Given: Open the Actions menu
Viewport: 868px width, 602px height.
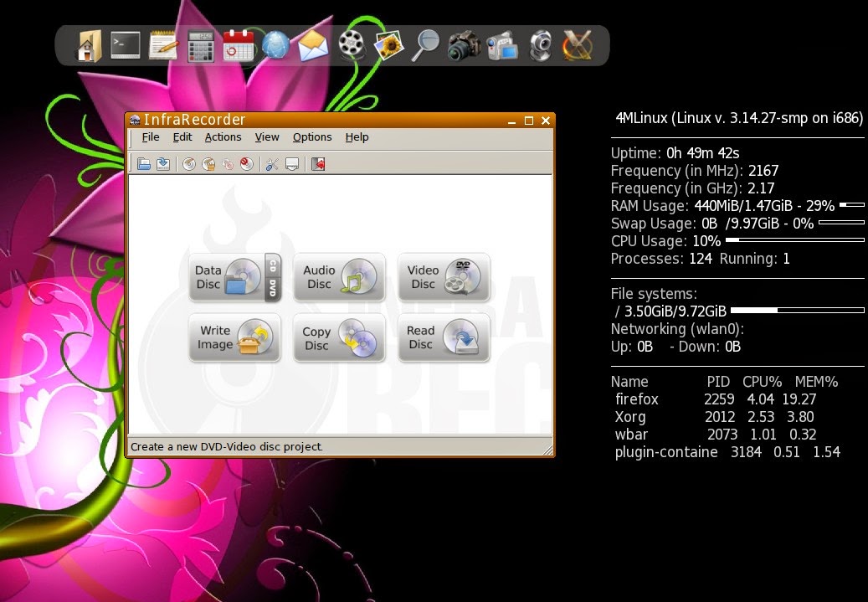Looking at the screenshot, I should [x=223, y=137].
